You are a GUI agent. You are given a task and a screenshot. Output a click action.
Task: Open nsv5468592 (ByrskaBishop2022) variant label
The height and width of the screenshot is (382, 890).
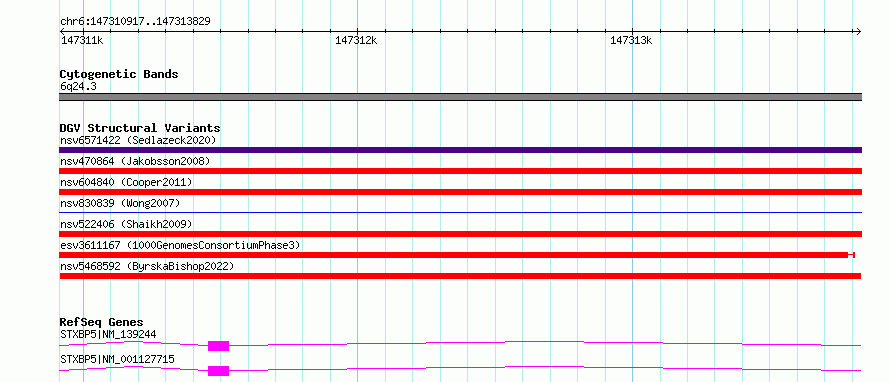[x=146, y=266]
